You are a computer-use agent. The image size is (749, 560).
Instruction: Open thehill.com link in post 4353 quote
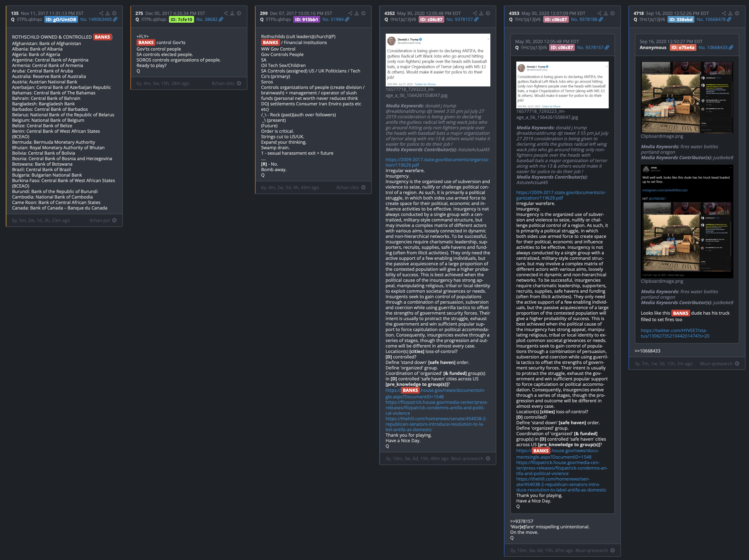coord(561,485)
